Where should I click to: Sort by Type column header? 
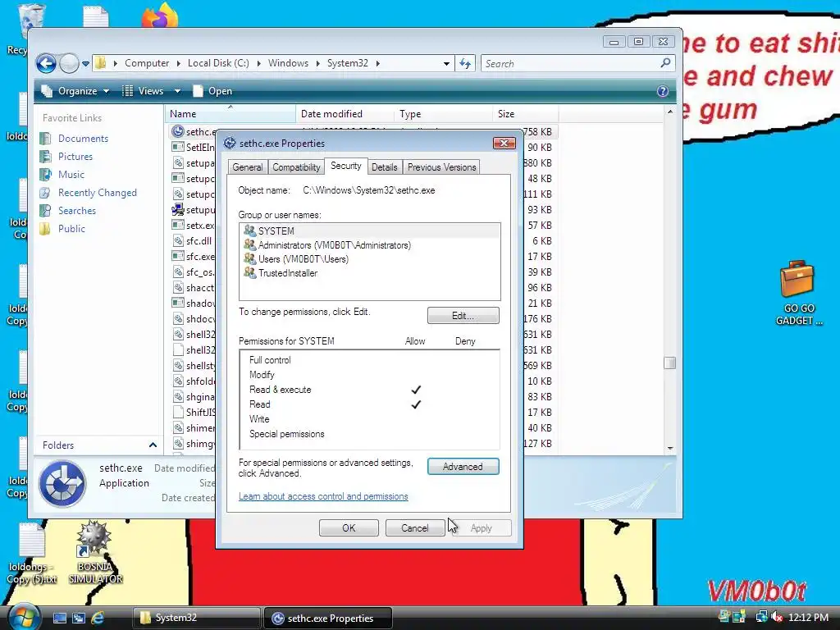(x=444, y=113)
